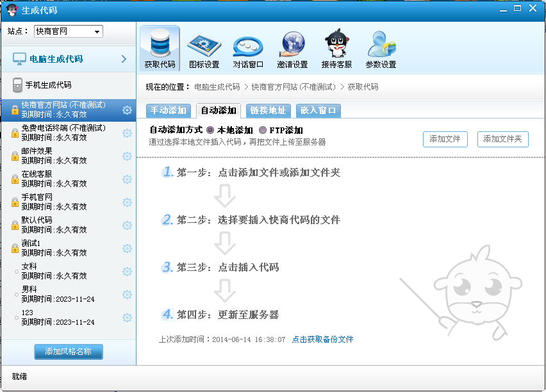The image size is (546, 392).
Task: Click the 接待客服 penguin icon
Action: click(x=336, y=45)
